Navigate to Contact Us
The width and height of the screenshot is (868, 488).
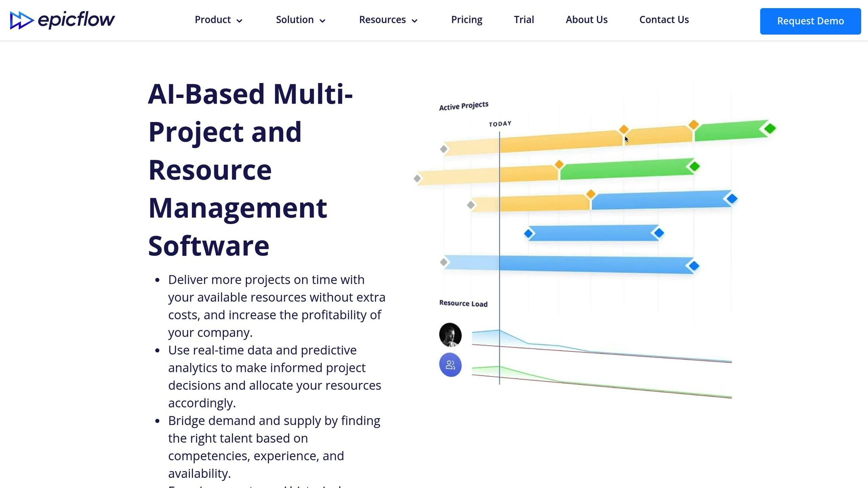coord(664,20)
